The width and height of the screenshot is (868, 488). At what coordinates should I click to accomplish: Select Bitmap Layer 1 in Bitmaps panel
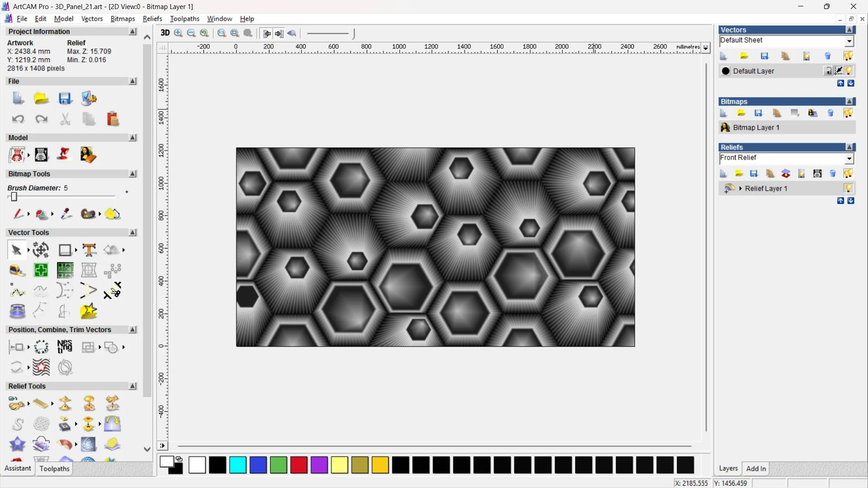756,128
